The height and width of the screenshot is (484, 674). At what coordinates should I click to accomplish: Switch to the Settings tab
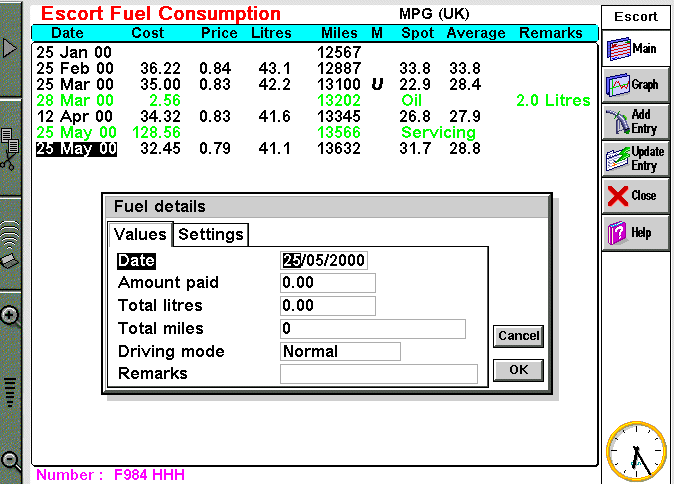coord(211,234)
